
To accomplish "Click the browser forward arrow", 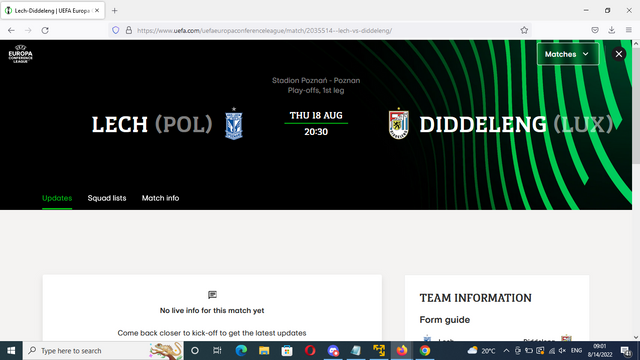I will click(28, 30).
